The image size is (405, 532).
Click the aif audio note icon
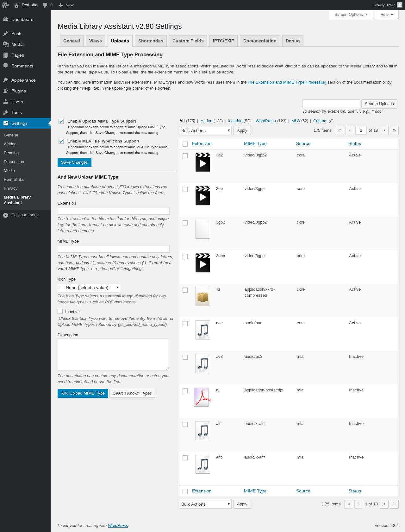(203, 431)
